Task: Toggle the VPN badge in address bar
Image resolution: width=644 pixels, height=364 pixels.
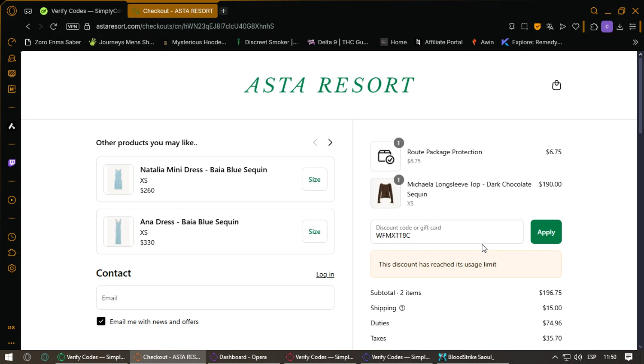Action: click(73, 26)
